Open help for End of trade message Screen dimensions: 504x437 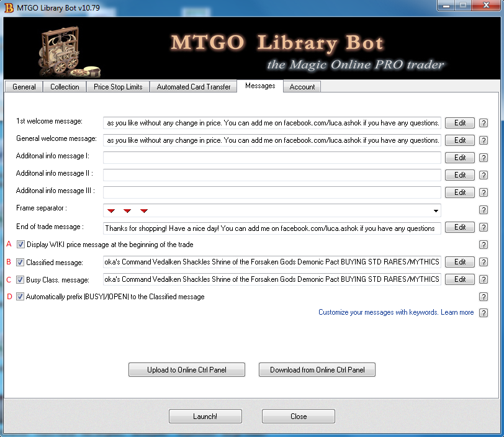click(484, 227)
